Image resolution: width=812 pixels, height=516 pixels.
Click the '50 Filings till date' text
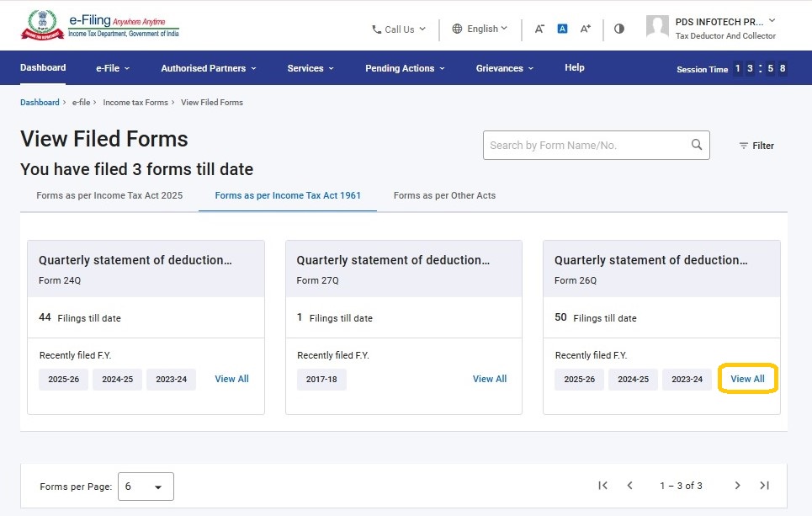point(596,317)
